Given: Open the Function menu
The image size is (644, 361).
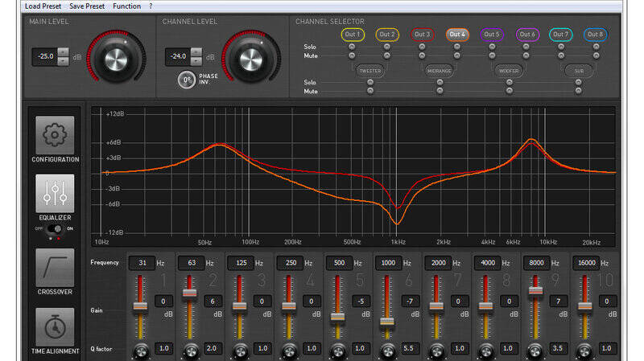Looking at the screenshot, I should [x=126, y=6].
